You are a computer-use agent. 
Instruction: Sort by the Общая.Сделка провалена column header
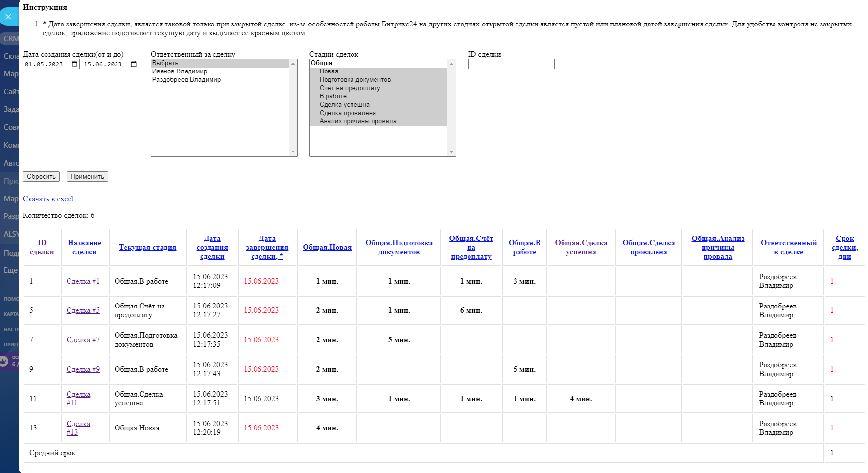649,247
